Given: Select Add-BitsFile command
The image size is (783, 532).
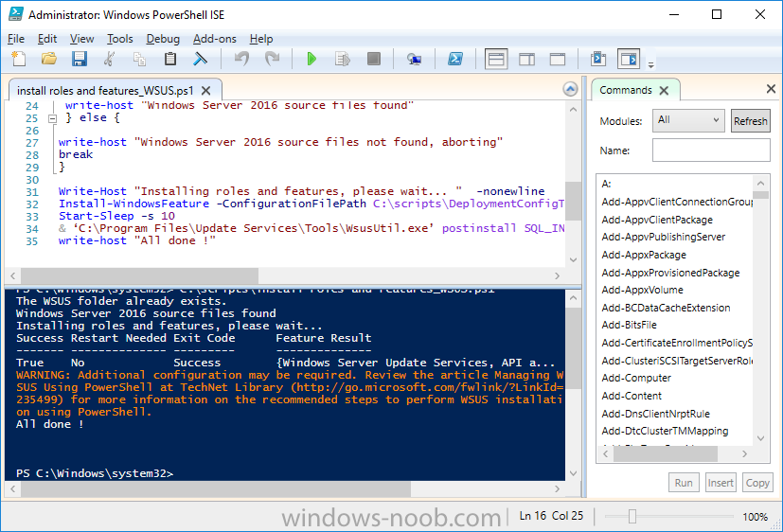Looking at the screenshot, I should (630, 325).
